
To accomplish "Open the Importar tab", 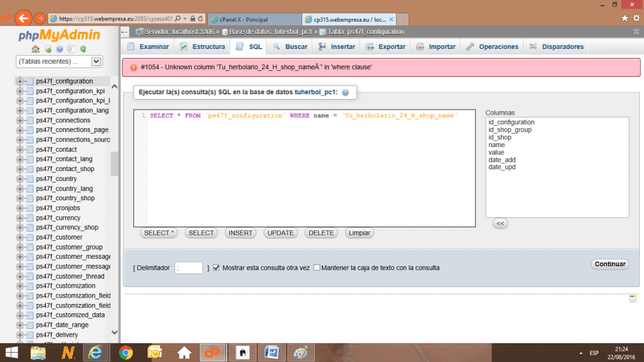I will [x=436, y=47].
